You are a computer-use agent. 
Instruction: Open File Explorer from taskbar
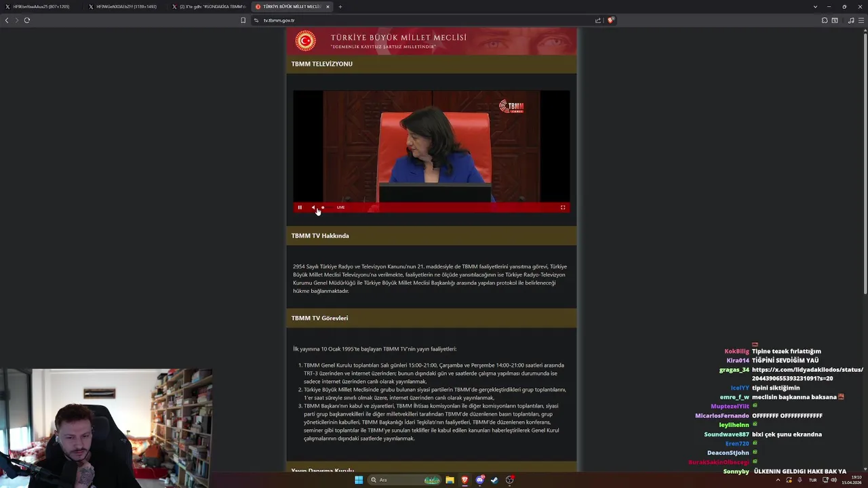450,480
